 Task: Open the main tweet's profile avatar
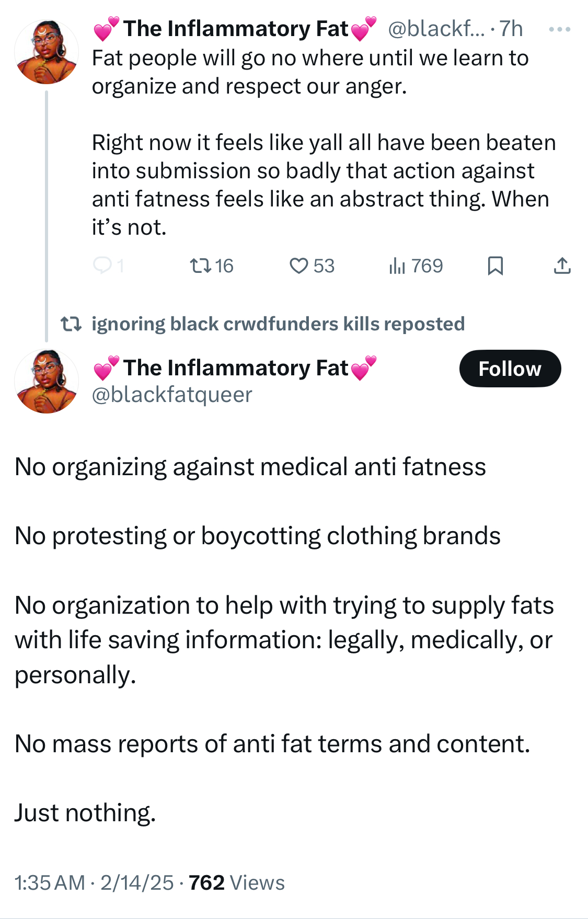47,381
